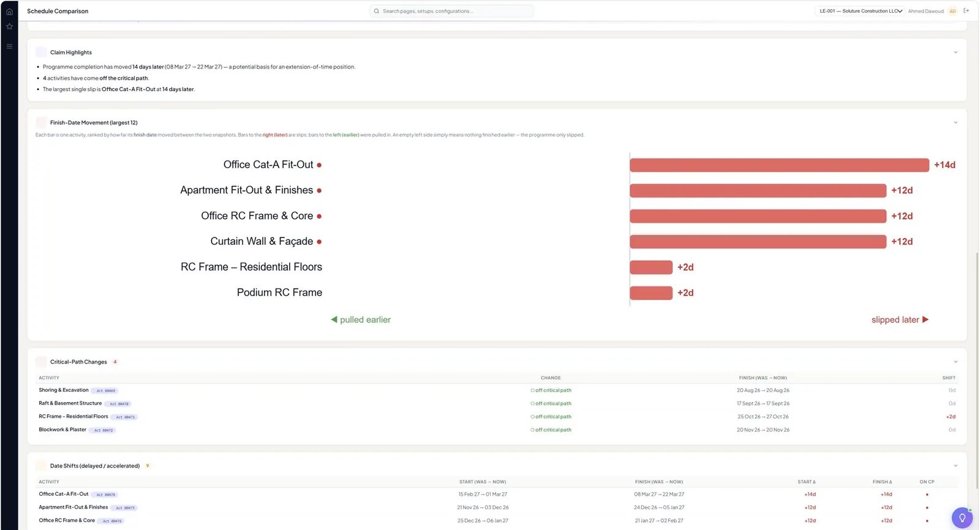Click the Office Cat-A Fit-Out +14d bar

pyautogui.click(x=779, y=165)
